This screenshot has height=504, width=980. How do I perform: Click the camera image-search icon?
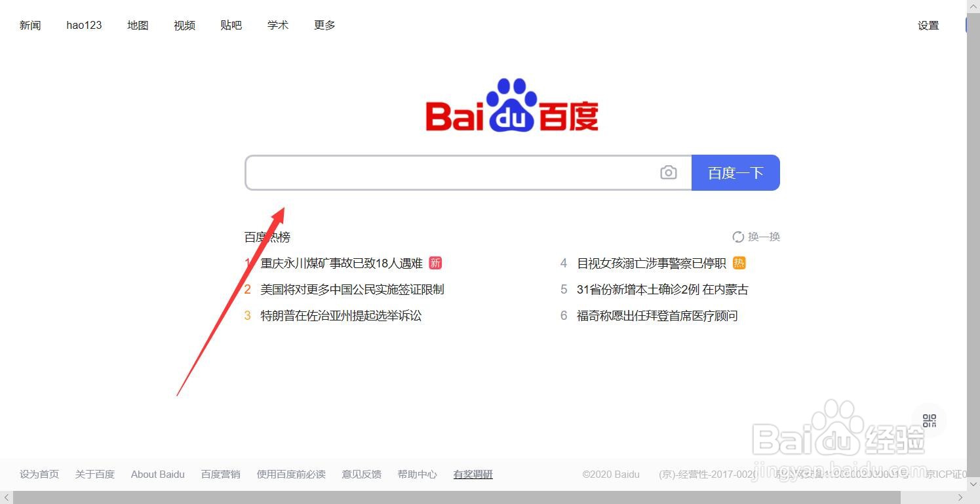pyautogui.click(x=668, y=172)
